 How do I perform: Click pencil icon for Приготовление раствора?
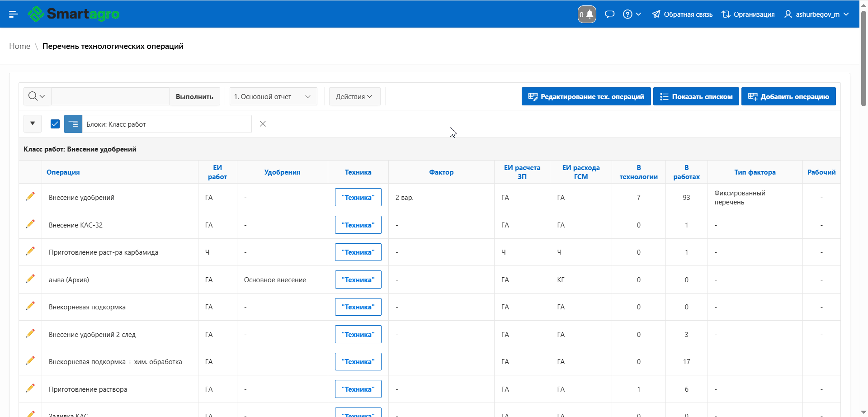pos(30,389)
